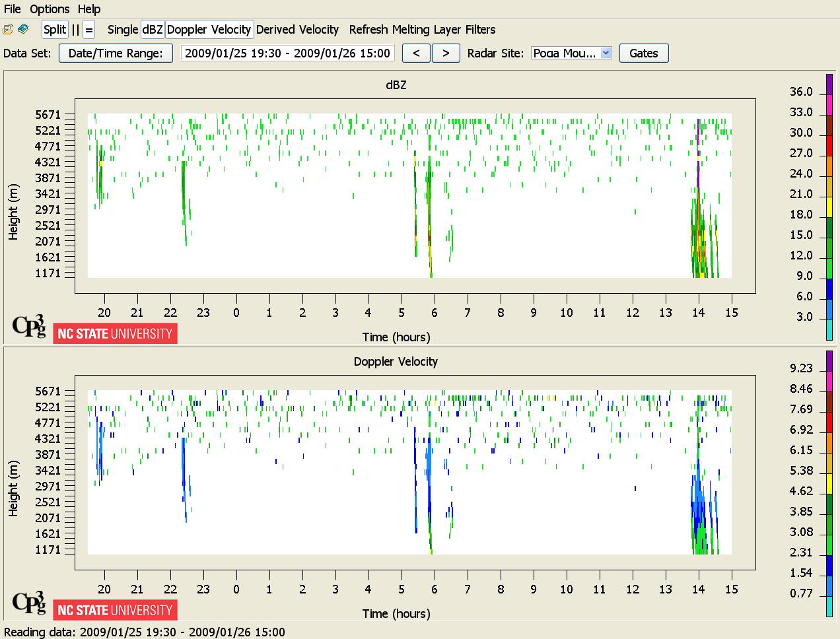Open the Help menu

pos(89,9)
